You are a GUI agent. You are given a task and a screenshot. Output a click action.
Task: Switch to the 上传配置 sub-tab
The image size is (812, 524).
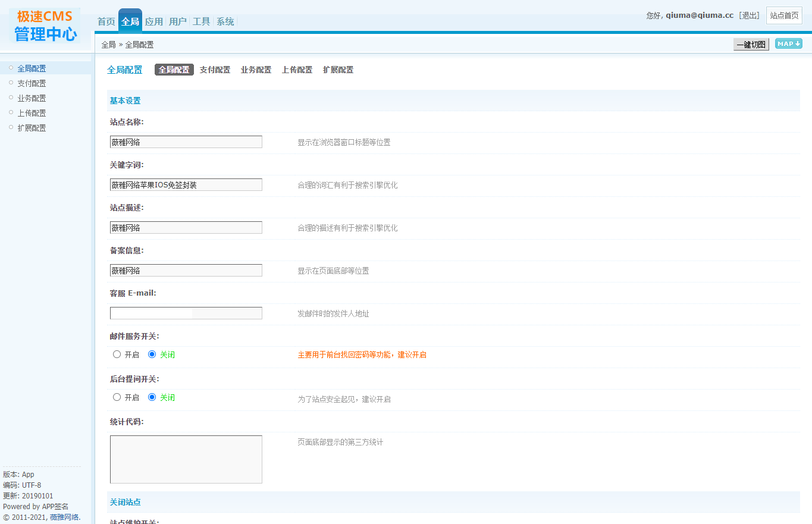point(297,70)
